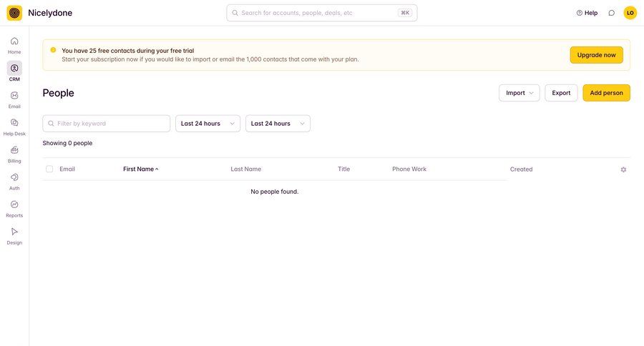This screenshot has height=346, width=644.
Task: Click the free trial banner heading
Action: coord(128,51)
